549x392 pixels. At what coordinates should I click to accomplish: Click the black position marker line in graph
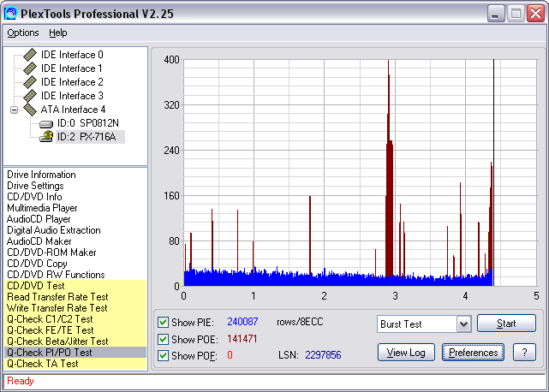click(493, 171)
